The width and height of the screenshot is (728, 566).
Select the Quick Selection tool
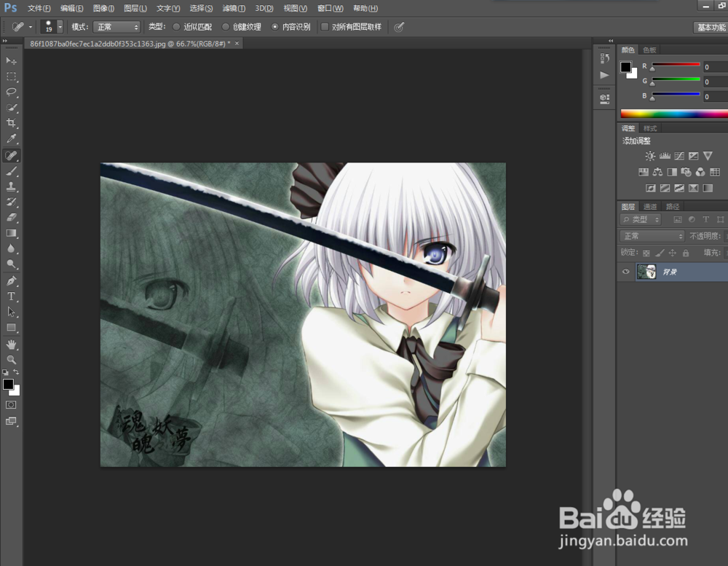point(11,107)
